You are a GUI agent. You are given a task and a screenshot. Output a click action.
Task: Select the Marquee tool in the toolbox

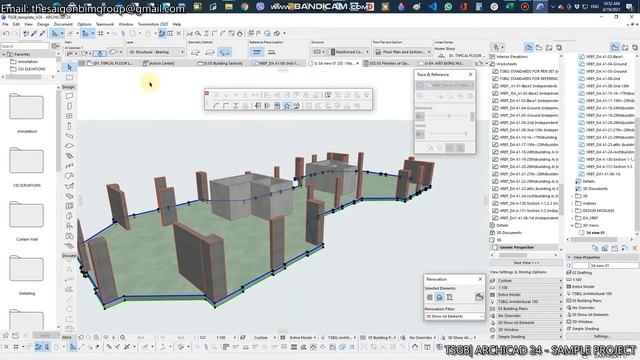tap(69, 77)
